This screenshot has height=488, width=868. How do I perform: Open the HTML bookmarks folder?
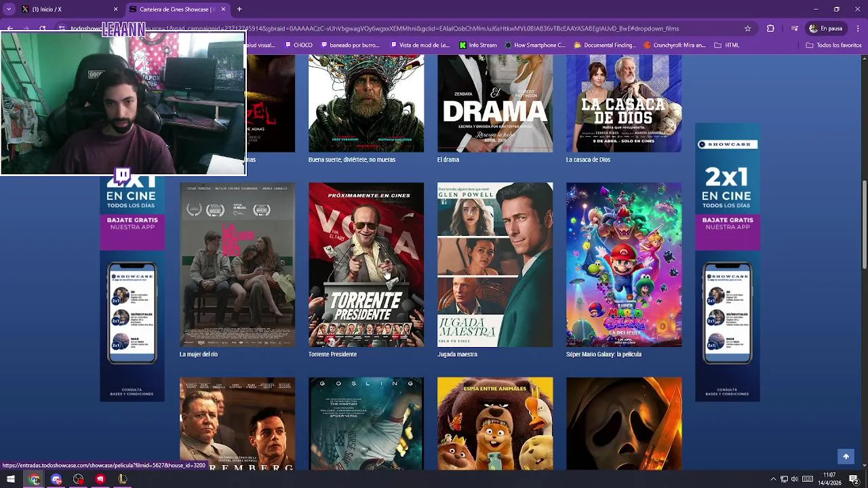click(x=727, y=45)
